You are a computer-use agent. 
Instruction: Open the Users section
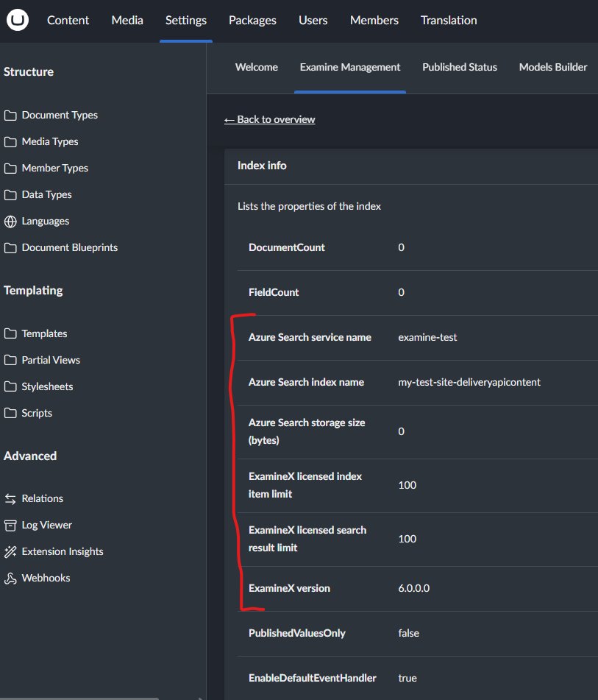tap(313, 20)
